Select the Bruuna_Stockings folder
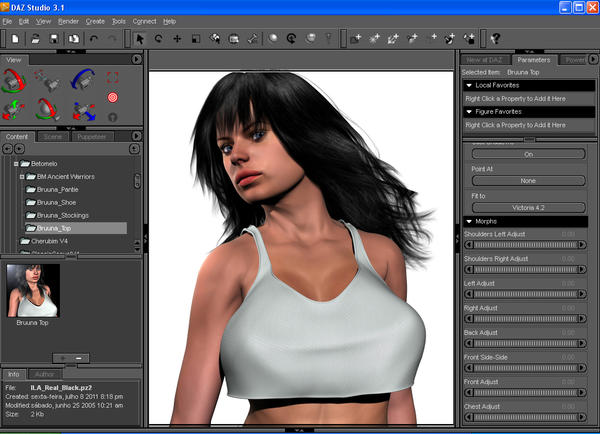 click(x=60, y=215)
